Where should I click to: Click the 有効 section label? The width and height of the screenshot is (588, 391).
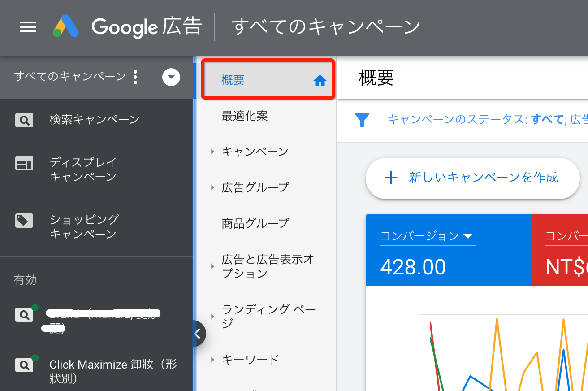(x=25, y=280)
